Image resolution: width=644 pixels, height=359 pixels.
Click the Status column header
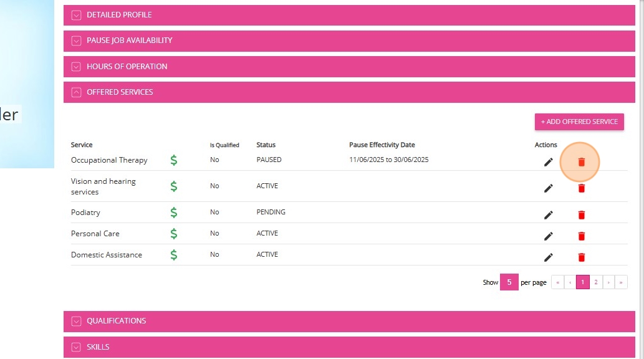tap(266, 145)
